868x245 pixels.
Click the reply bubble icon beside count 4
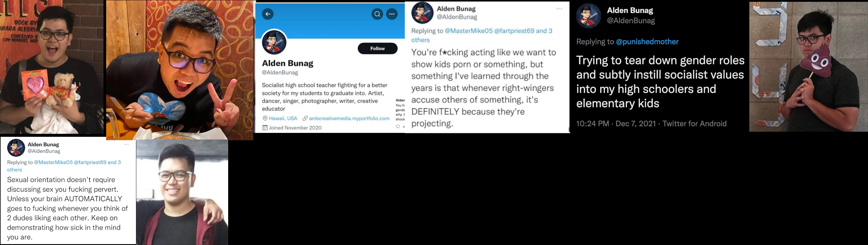pyautogui.click(x=398, y=127)
